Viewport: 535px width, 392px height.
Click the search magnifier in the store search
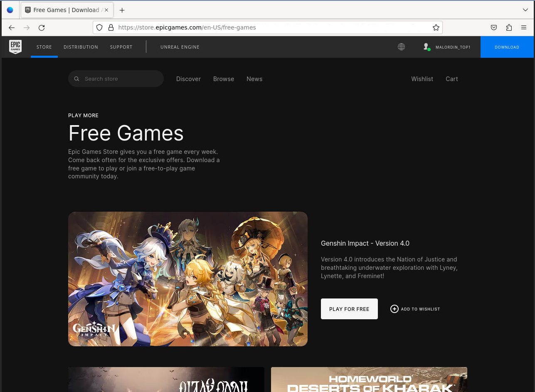coord(76,79)
